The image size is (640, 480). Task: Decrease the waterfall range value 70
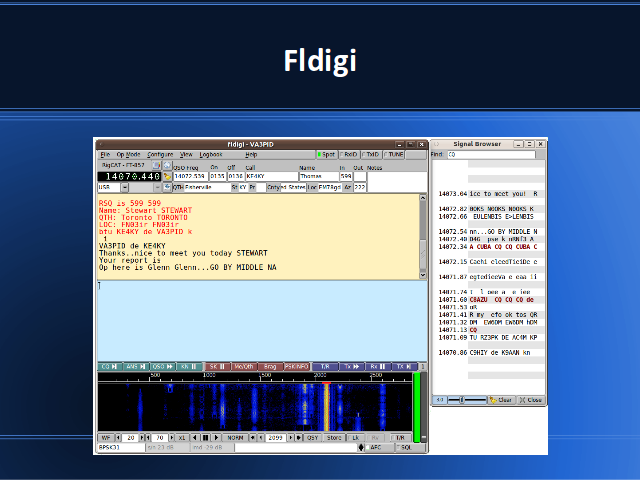pos(147,438)
